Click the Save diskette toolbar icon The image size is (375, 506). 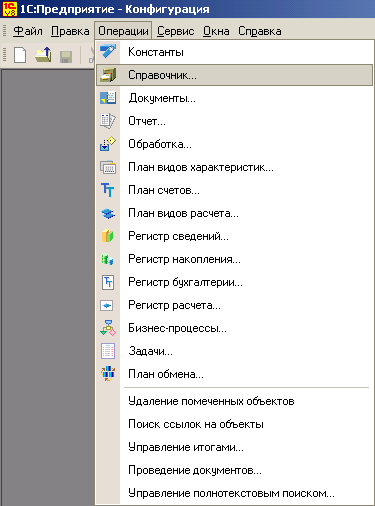(66, 57)
